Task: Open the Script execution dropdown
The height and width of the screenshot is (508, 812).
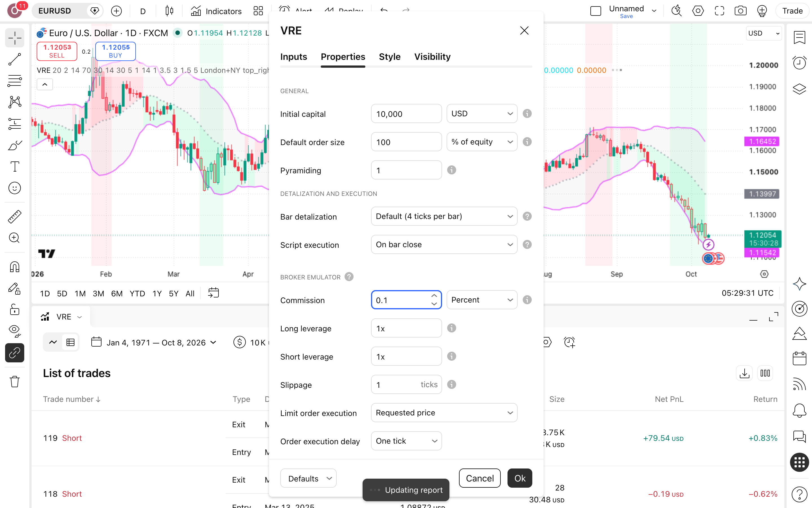Action: (x=444, y=245)
